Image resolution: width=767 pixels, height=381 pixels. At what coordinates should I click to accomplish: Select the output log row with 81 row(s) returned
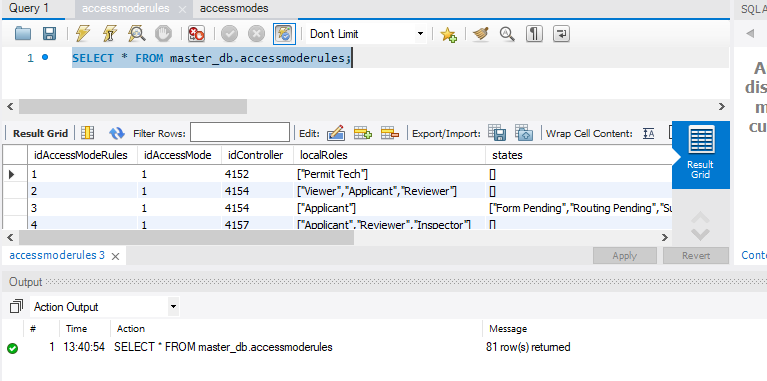[384, 347]
